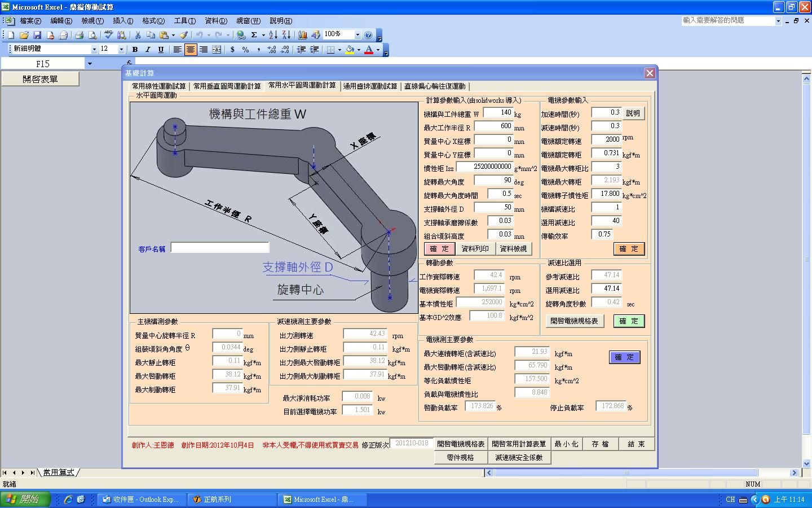Screen dimensions: 812x508
Task: Apply Currency style dollar icon
Action: pyautogui.click(x=232, y=50)
